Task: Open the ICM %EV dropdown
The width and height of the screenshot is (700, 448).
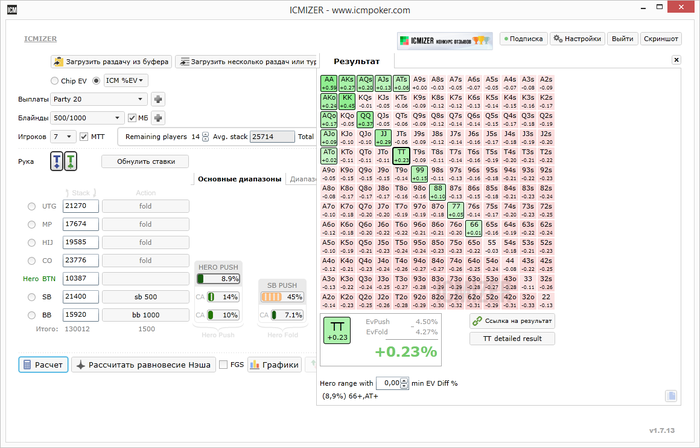Action: point(126,81)
